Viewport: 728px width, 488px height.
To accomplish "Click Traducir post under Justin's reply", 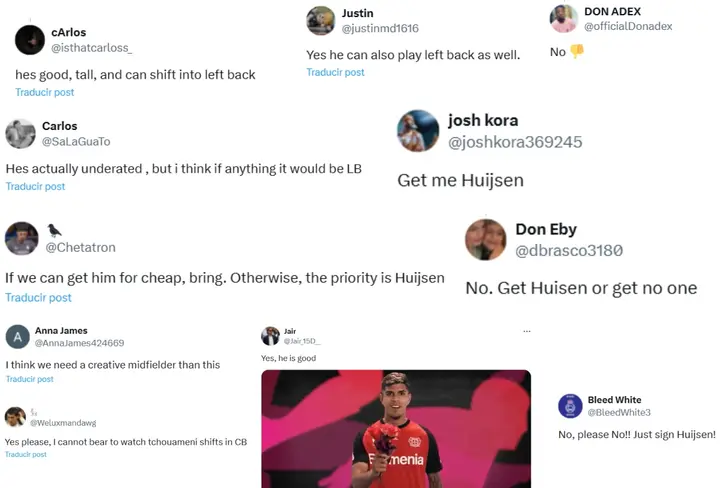I will [335, 72].
